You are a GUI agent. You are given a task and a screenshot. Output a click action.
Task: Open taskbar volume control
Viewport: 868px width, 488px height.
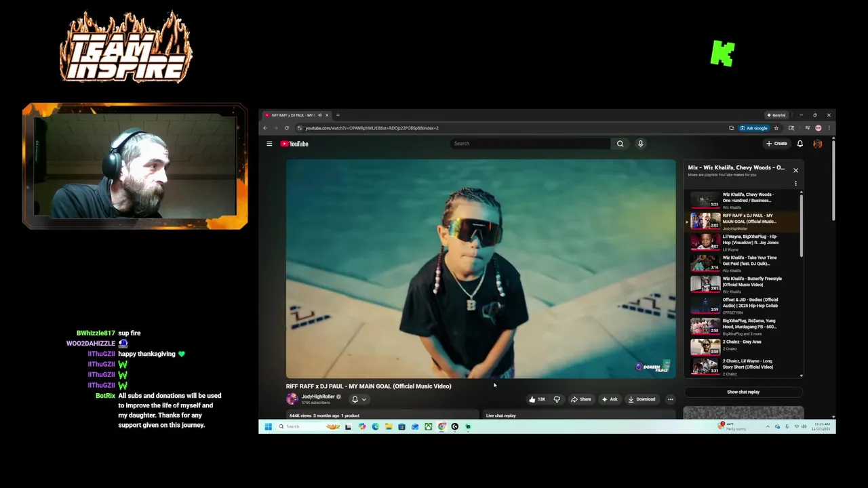804,426
